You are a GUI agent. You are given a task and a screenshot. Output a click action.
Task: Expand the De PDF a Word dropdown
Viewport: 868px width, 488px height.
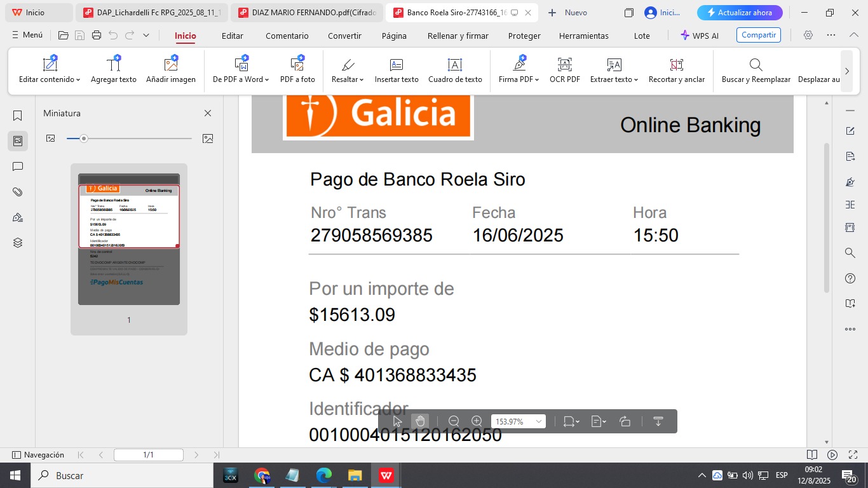(x=267, y=80)
